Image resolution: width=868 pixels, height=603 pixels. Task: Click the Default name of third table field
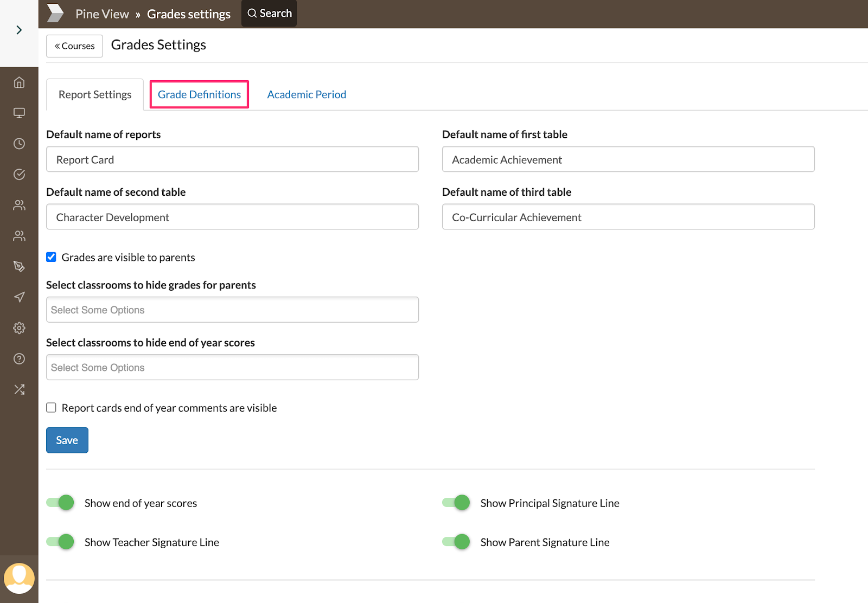tap(628, 217)
